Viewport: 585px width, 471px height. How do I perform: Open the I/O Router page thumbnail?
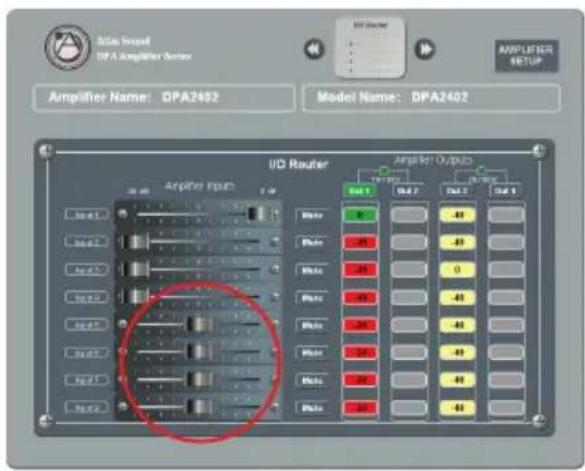[x=370, y=47]
